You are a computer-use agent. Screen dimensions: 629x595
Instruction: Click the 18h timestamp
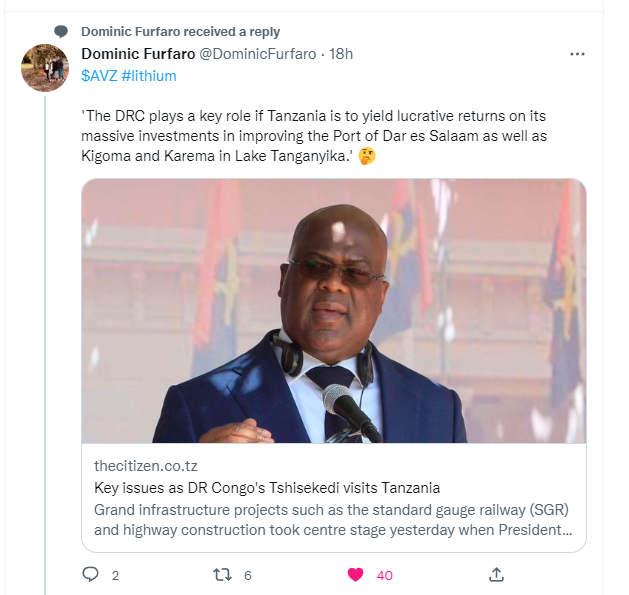point(341,53)
